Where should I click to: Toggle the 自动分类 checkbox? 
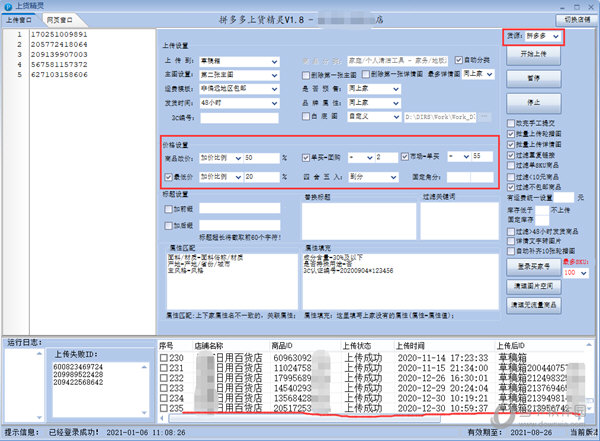pos(458,60)
